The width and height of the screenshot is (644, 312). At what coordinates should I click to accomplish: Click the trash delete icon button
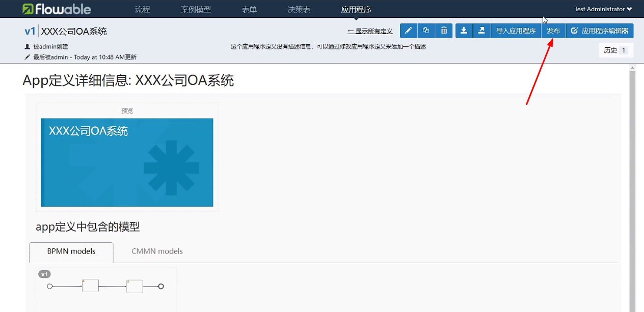444,31
